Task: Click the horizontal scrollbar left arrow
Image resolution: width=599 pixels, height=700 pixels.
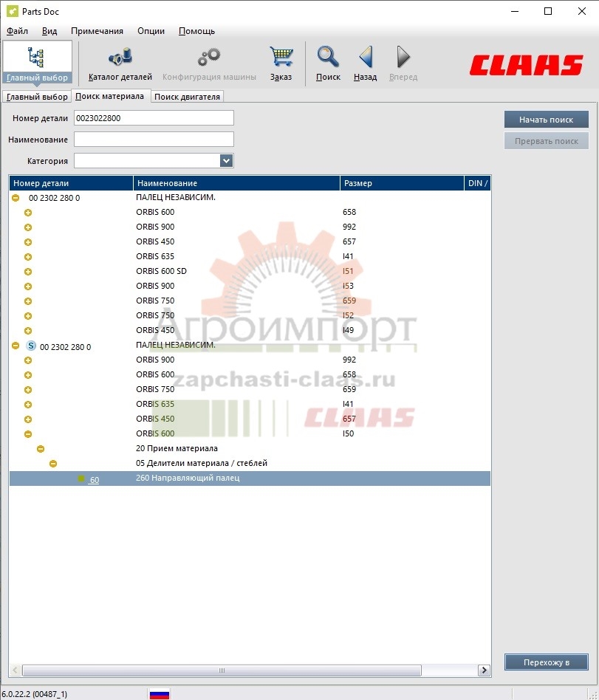Action: click(16, 670)
